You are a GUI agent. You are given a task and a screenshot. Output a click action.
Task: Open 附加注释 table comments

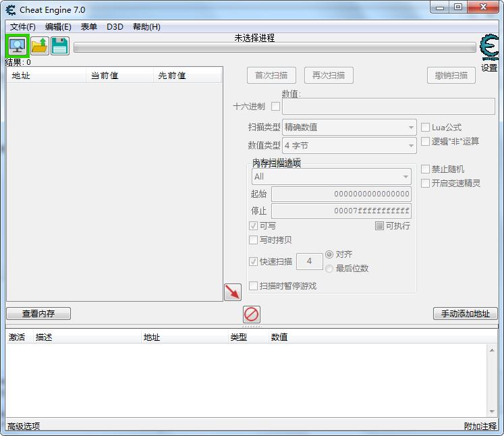click(x=480, y=427)
